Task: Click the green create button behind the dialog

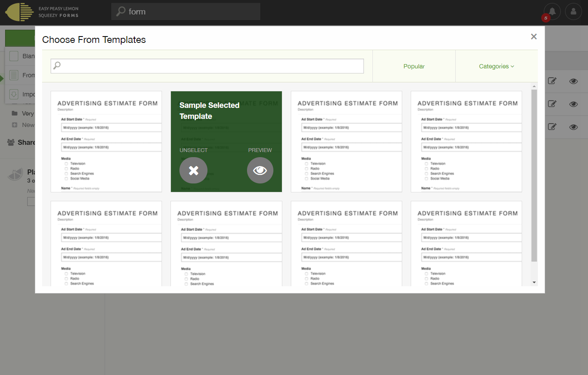Action: (20, 38)
